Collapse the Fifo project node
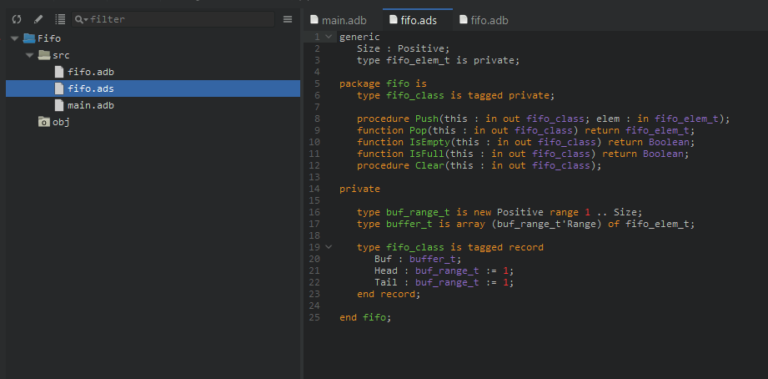 click(x=14, y=38)
